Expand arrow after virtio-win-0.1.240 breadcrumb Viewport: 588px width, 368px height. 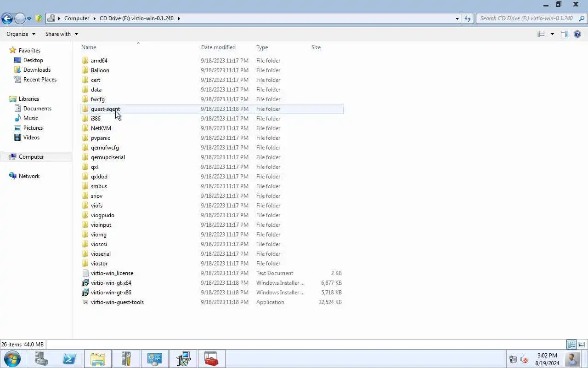tap(179, 18)
